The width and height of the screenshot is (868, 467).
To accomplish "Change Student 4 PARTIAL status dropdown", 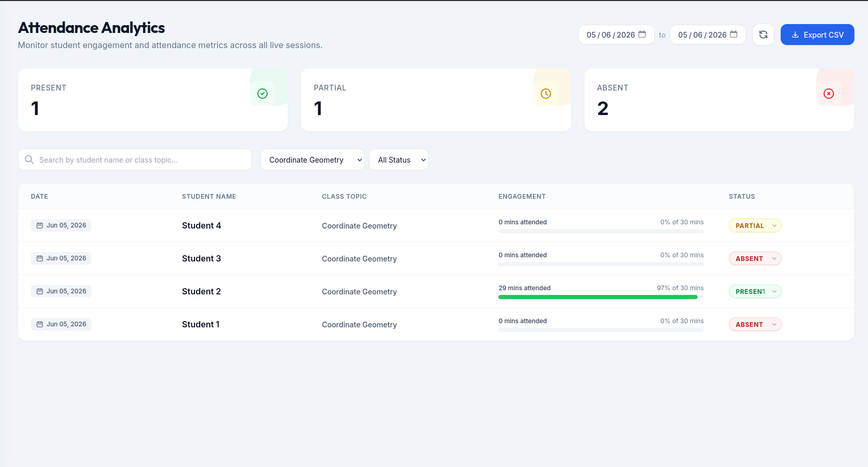I will [755, 225].
